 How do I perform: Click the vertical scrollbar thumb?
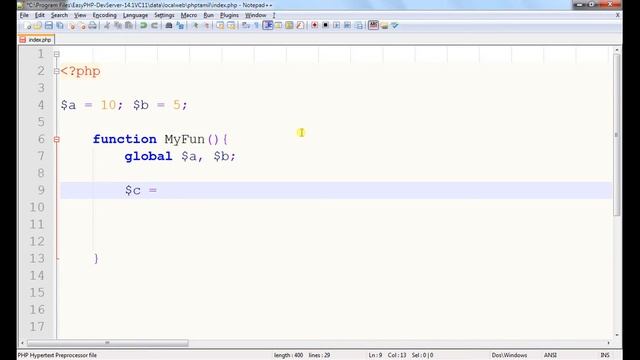(616, 135)
